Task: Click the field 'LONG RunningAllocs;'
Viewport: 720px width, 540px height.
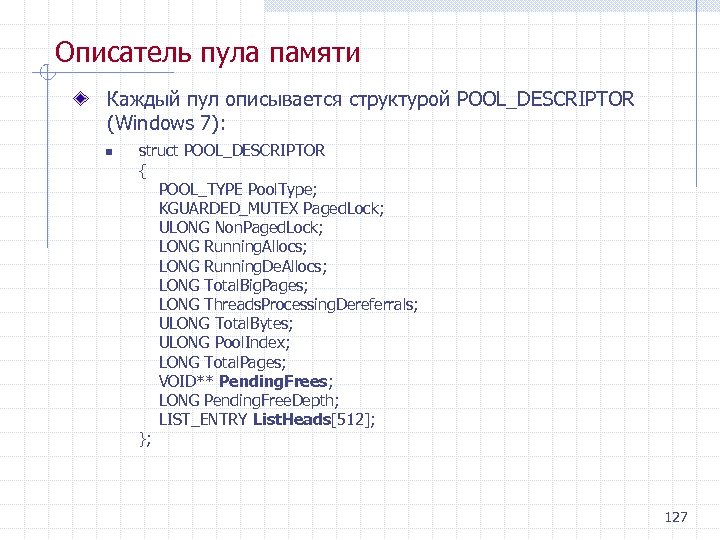Action: point(233,247)
